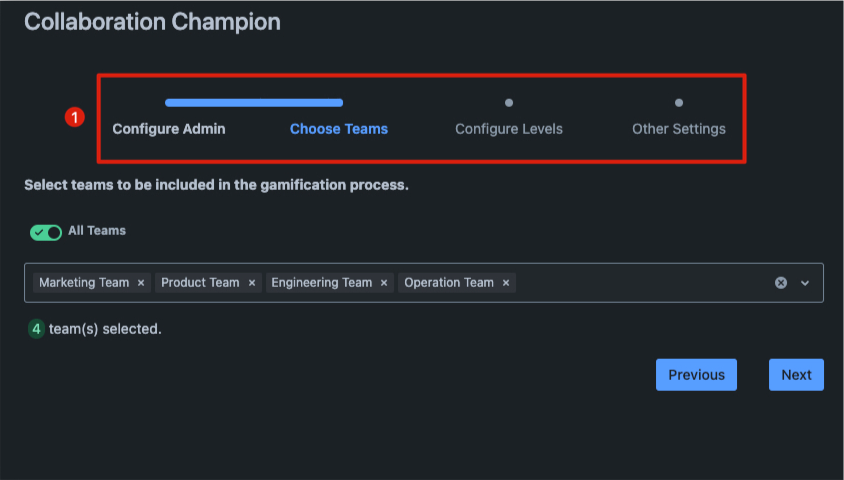This screenshot has width=844, height=480.
Task: Click the 4 teams selected count badge
Action: coord(37,328)
